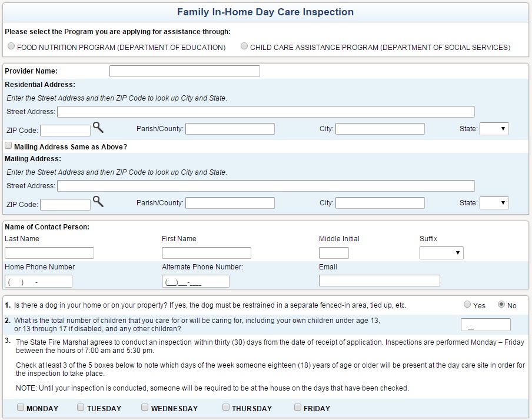Expand the contact person Suffix dropdown

pos(441,253)
